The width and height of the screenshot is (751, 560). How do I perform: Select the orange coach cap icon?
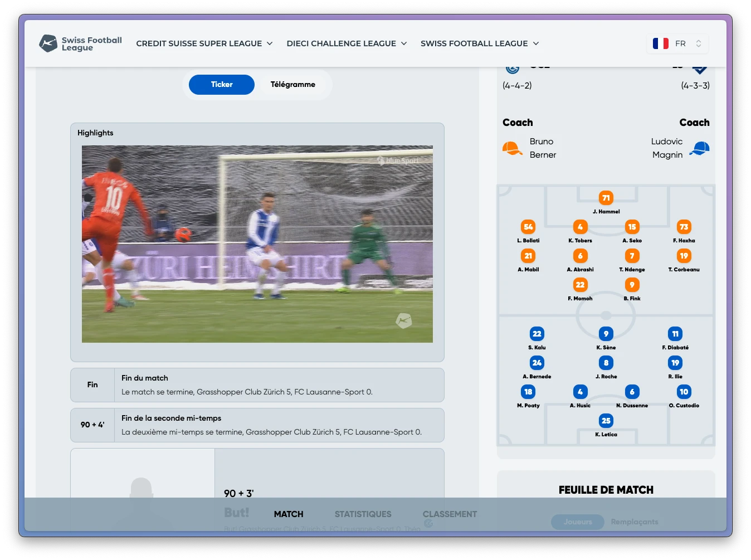512,148
